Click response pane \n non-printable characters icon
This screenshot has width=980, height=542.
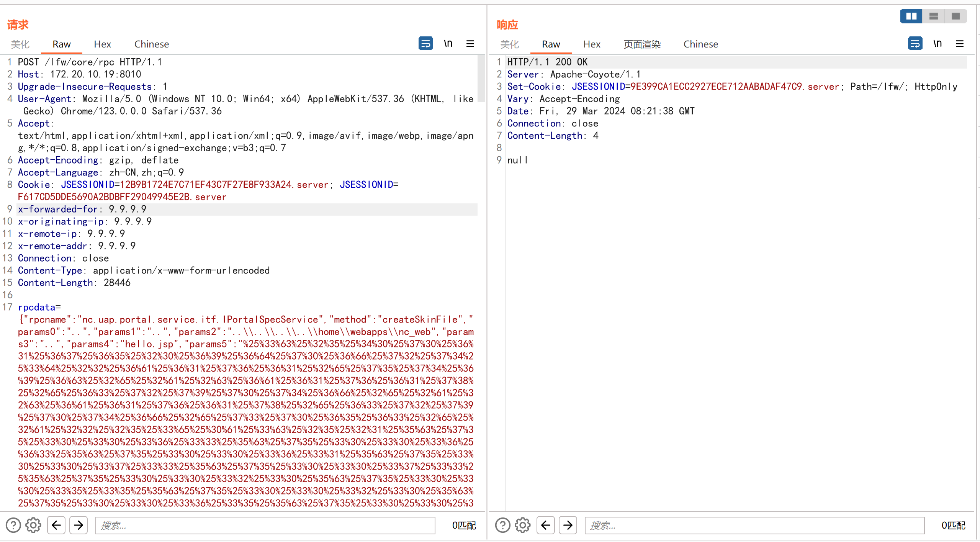(x=937, y=44)
